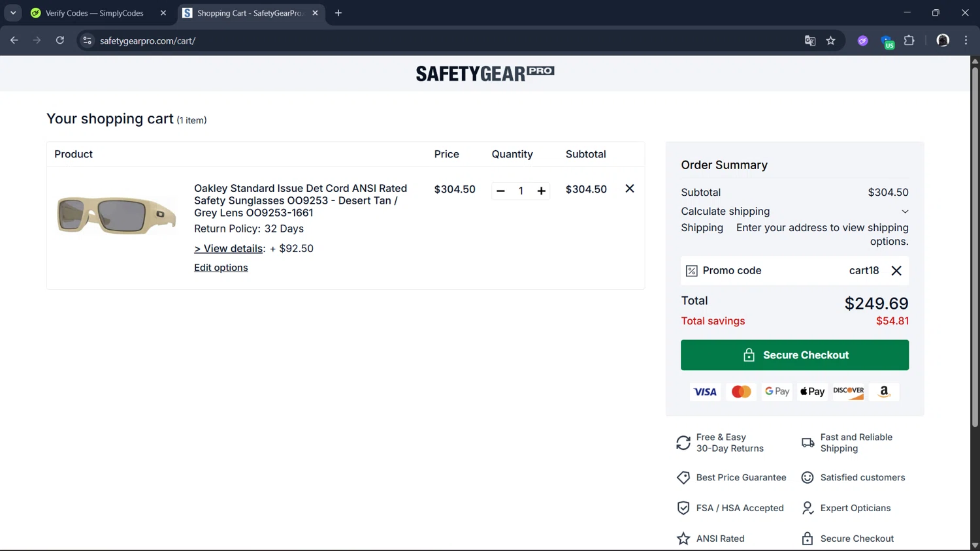Click the sunglasses product thumbnail
Image resolution: width=980 pixels, height=551 pixels.
point(116,215)
